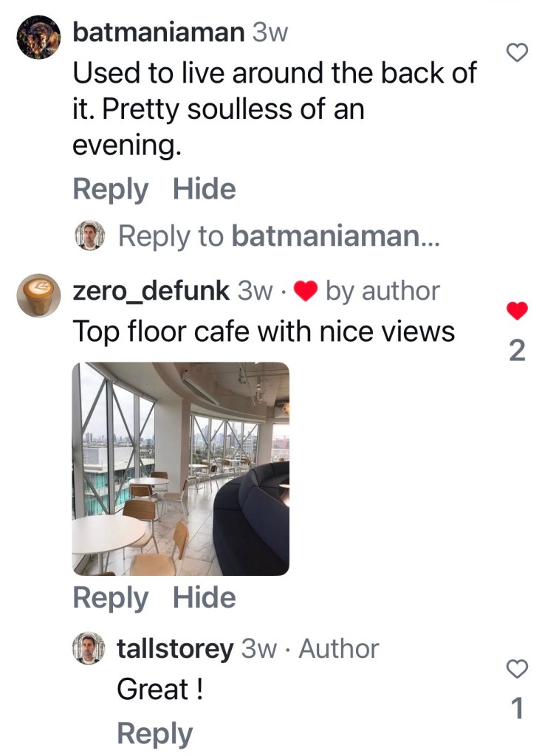Open batmaniaman username link
This screenshot has width=556, height=756.
(159, 32)
